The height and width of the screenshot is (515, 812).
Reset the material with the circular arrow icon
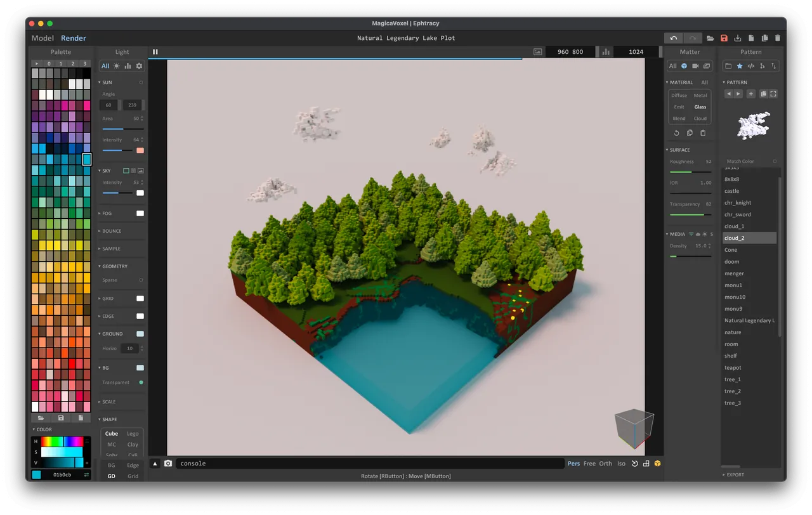[676, 133]
